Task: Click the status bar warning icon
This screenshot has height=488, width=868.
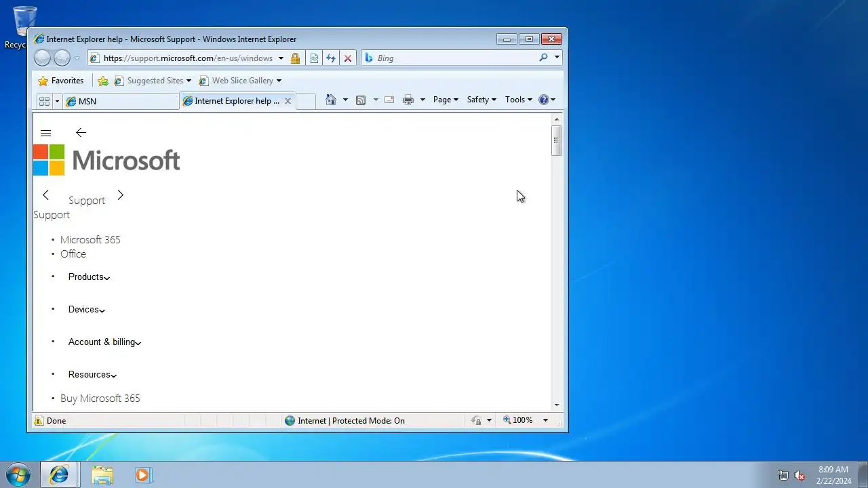Action: click(x=39, y=421)
